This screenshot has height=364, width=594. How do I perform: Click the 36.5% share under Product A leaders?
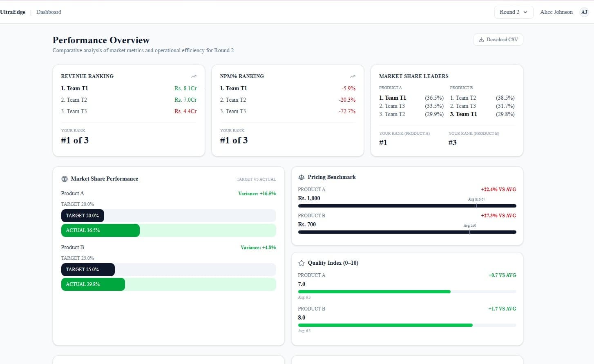[x=434, y=98]
